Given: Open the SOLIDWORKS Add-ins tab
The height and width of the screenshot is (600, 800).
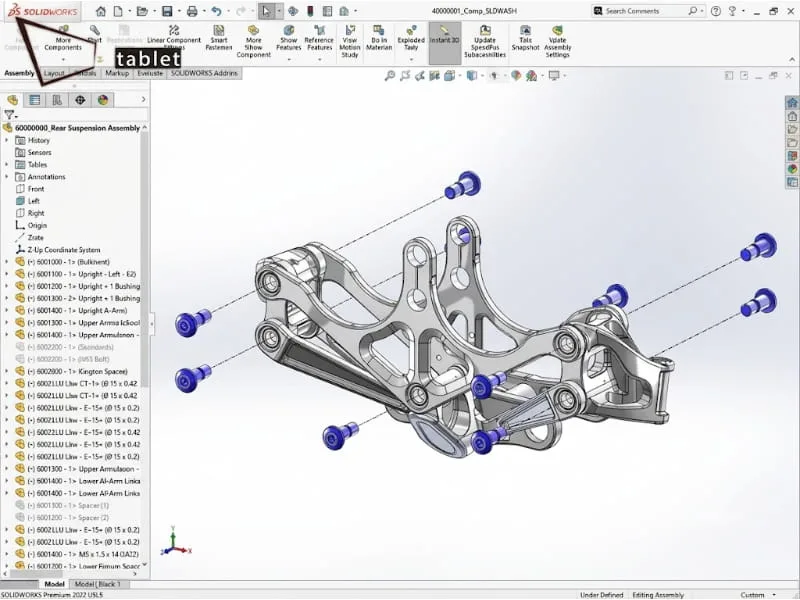Looking at the screenshot, I should pos(204,73).
